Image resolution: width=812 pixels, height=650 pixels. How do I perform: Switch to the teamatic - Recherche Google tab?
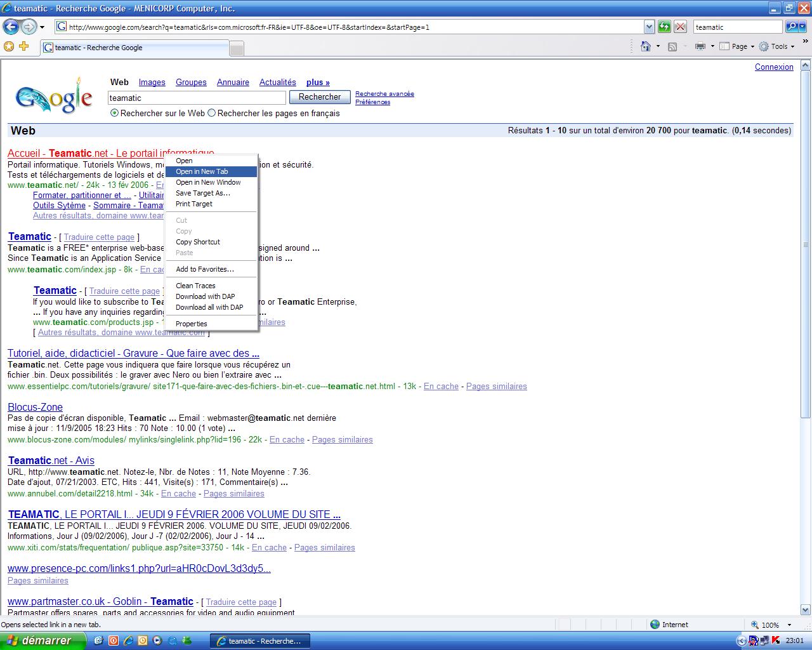134,48
